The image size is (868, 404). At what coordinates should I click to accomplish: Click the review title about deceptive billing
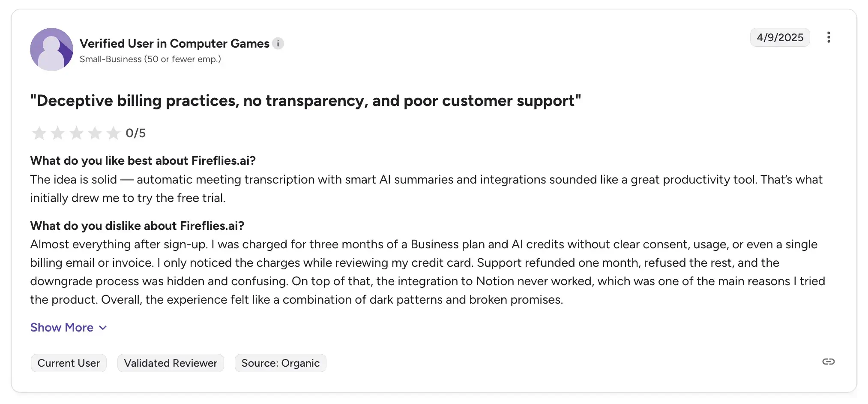(305, 101)
